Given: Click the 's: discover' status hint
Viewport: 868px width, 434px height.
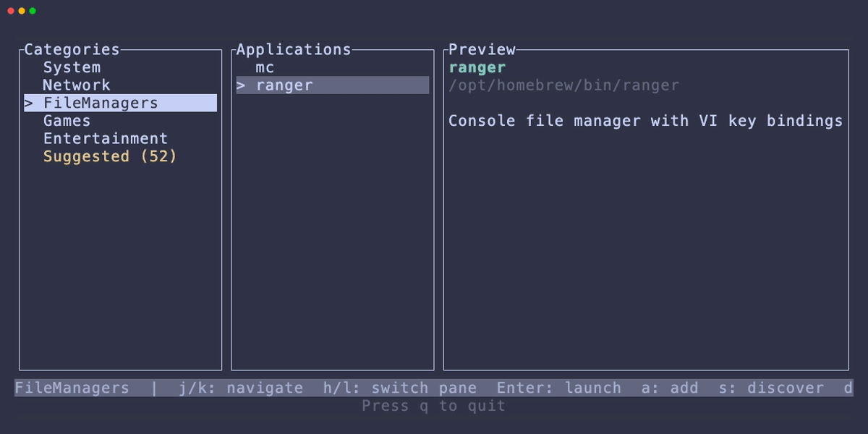Looking at the screenshot, I should (771, 388).
